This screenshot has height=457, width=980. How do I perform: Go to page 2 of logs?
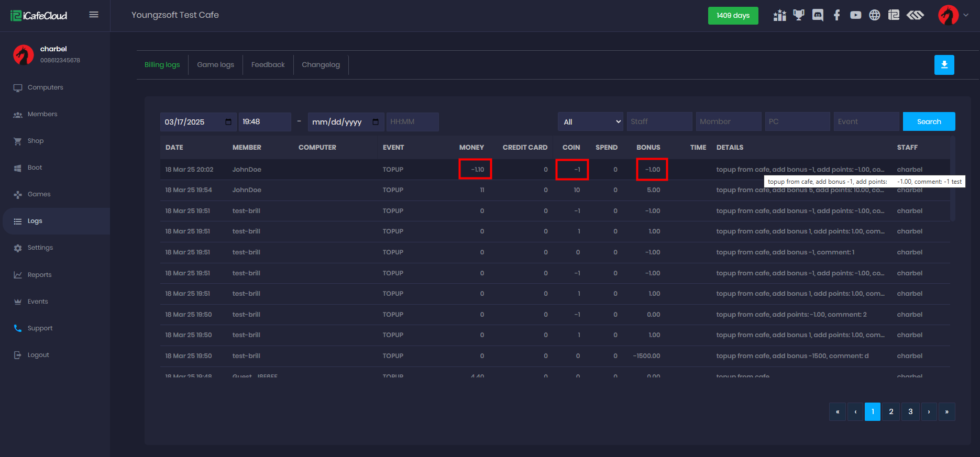891,411
